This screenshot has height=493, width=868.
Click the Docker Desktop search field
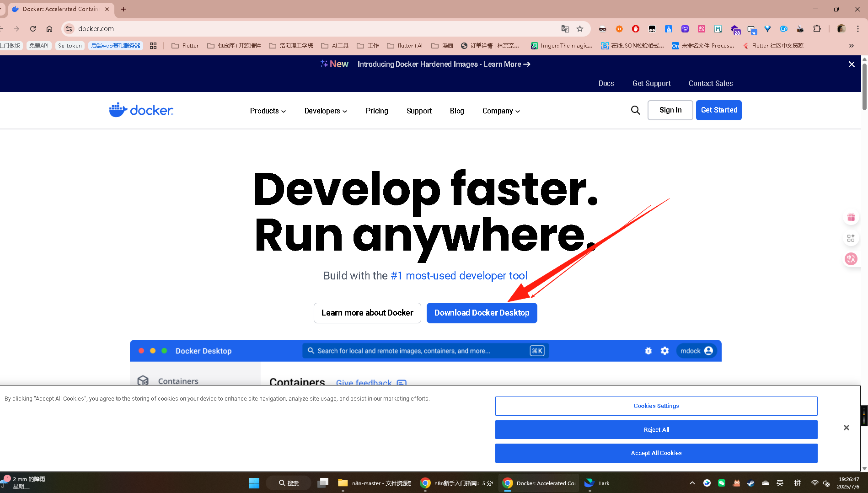point(426,351)
